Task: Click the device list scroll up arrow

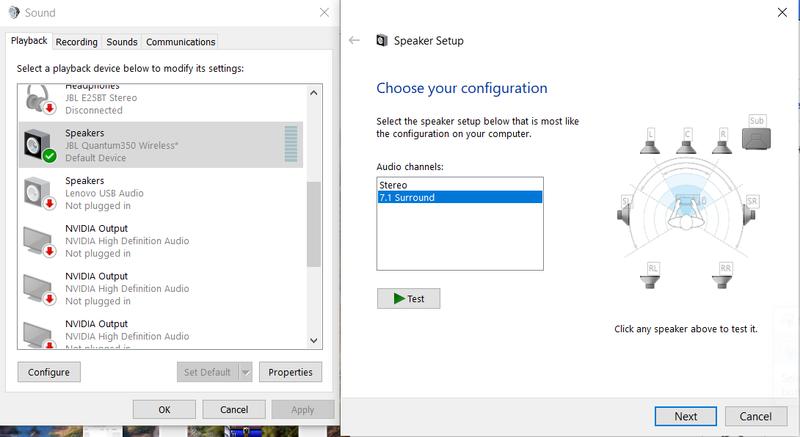Action: coord(313,93)
